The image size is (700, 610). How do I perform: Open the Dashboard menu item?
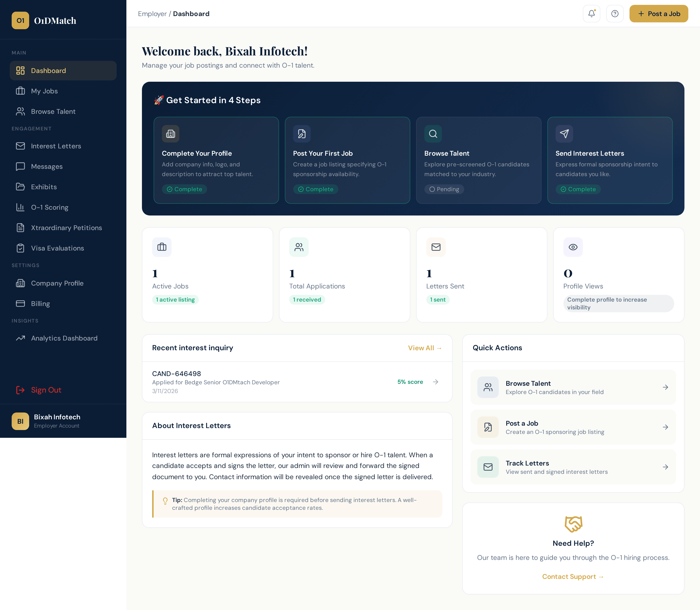tap(63, 71)
